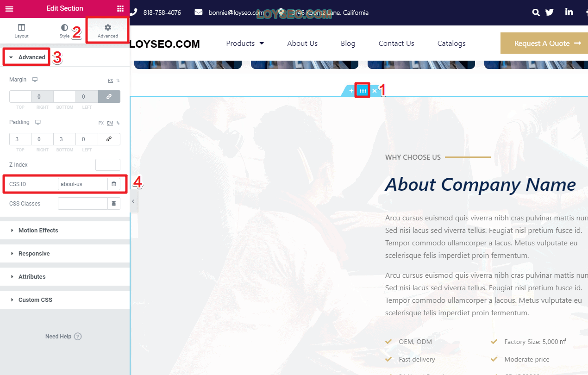Click the Padding top input field
The image size is (588, 375).
tap(20, 139)
